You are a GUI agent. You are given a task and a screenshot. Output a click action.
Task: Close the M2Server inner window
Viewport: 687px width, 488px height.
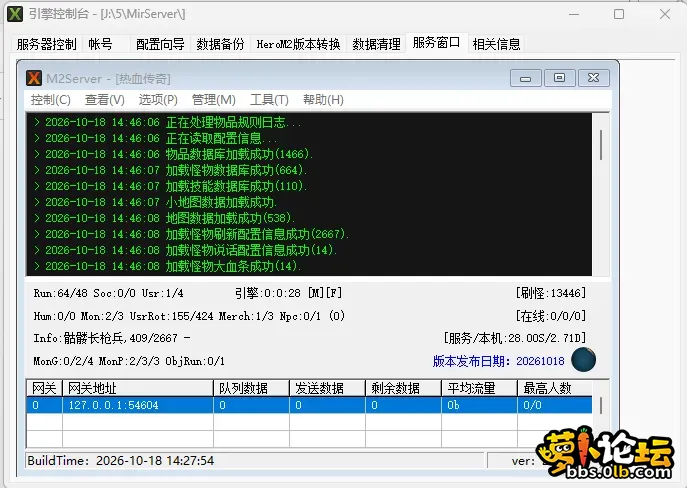point(593,78)
